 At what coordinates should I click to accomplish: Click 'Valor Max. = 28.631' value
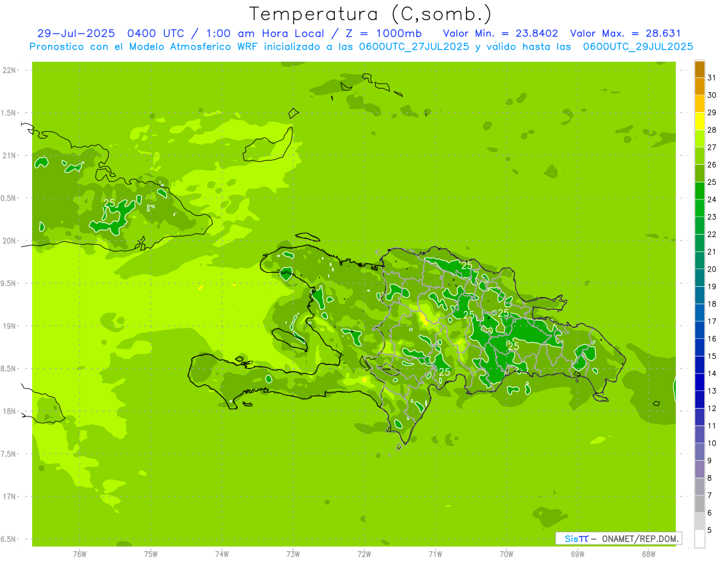click(x=625, y=33)
